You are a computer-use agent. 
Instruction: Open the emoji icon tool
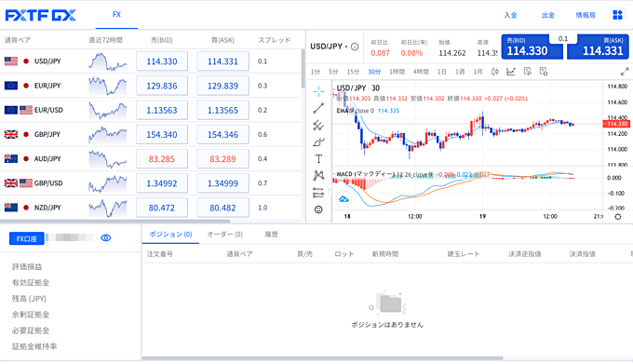point(318,209)
